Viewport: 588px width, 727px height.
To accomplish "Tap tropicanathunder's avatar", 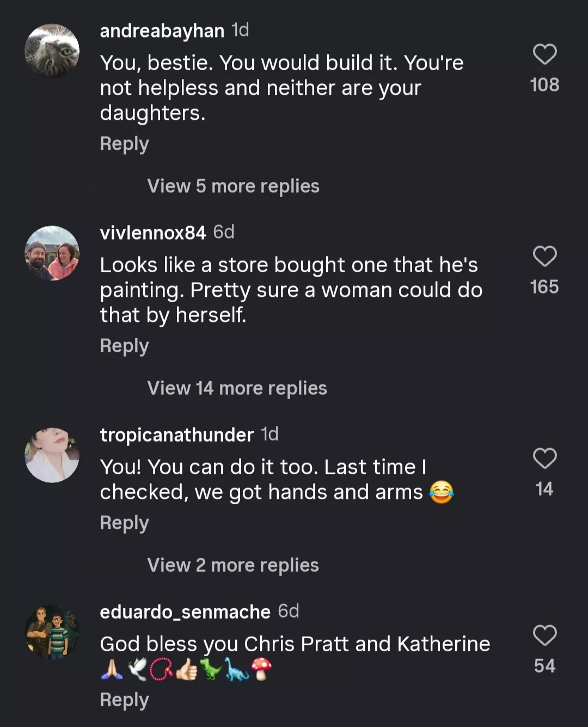I will 52,455.
